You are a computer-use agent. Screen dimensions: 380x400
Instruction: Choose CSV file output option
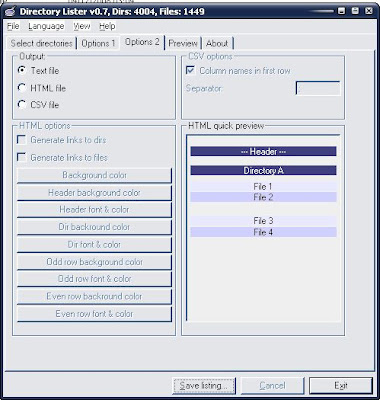pyautogui.click(x=38, y=105)
